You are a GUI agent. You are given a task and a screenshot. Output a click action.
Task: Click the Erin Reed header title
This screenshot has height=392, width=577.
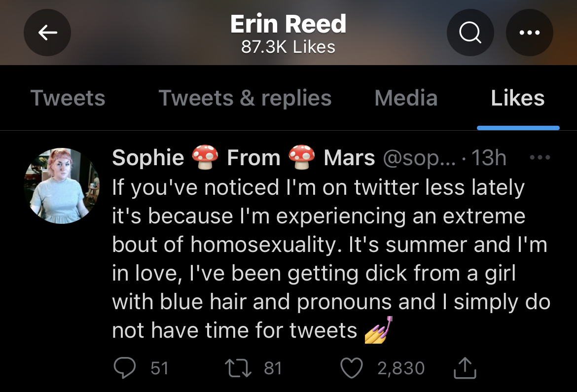[288, 25]
